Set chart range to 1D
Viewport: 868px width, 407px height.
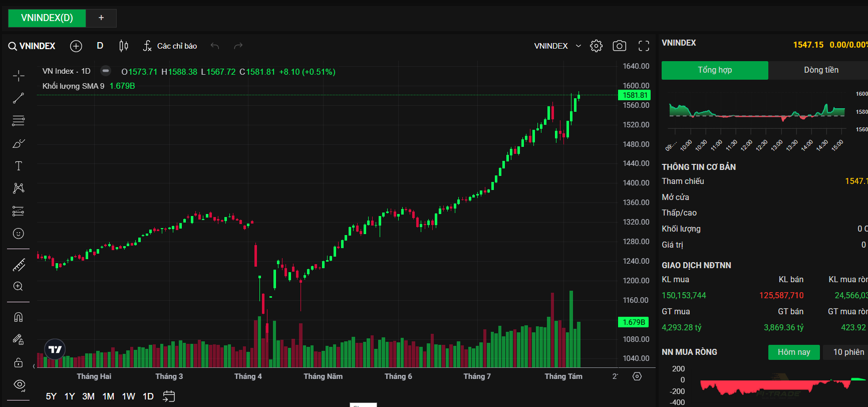[x=148, y=396]
